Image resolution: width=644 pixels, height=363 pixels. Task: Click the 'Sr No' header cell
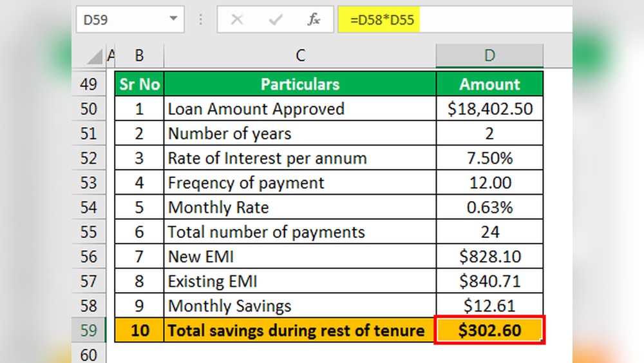pyautogui.click(x=139, y=84)
